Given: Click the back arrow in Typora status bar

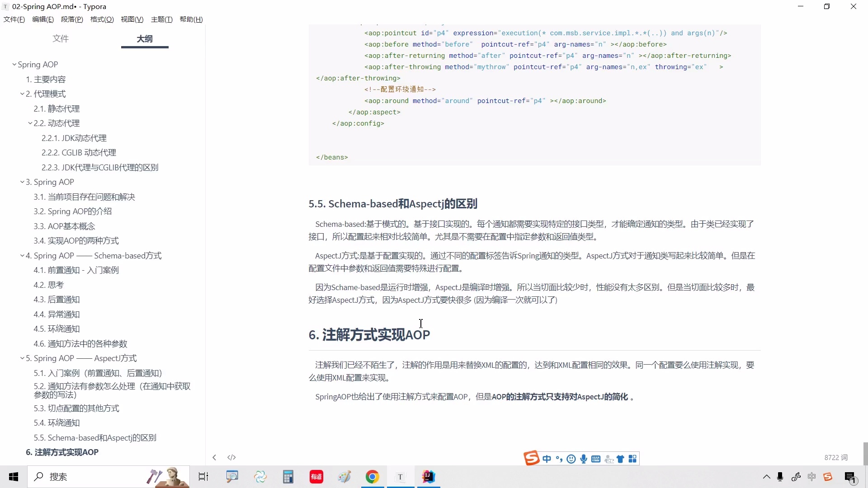Looking at the screenshot, I should click(214, 457).
